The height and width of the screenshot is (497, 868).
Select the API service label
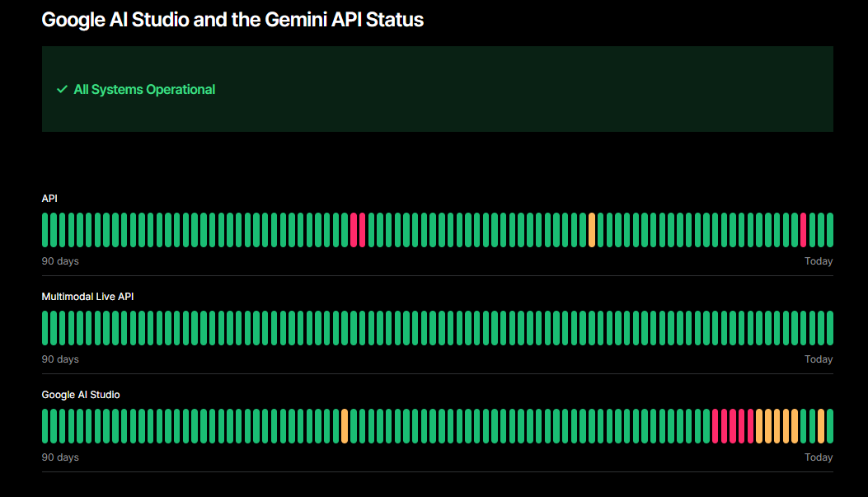tap(49, 198)
